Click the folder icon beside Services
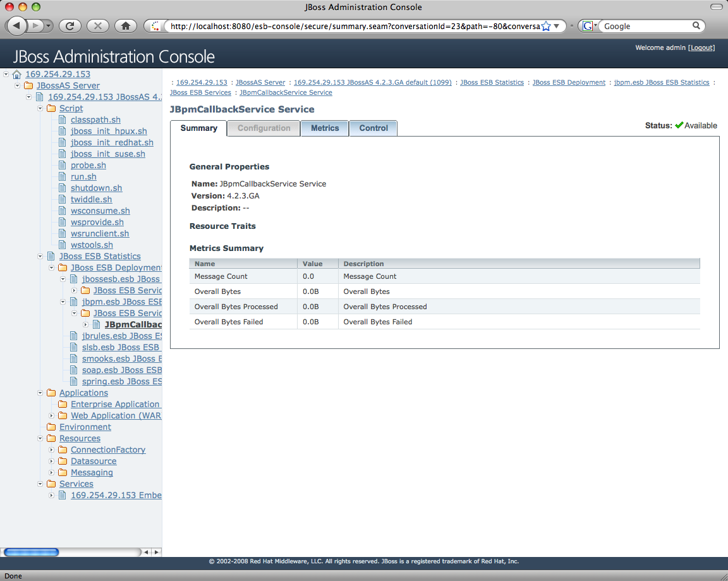This screenshot has height=581, width=728. (x=51, y=484)
